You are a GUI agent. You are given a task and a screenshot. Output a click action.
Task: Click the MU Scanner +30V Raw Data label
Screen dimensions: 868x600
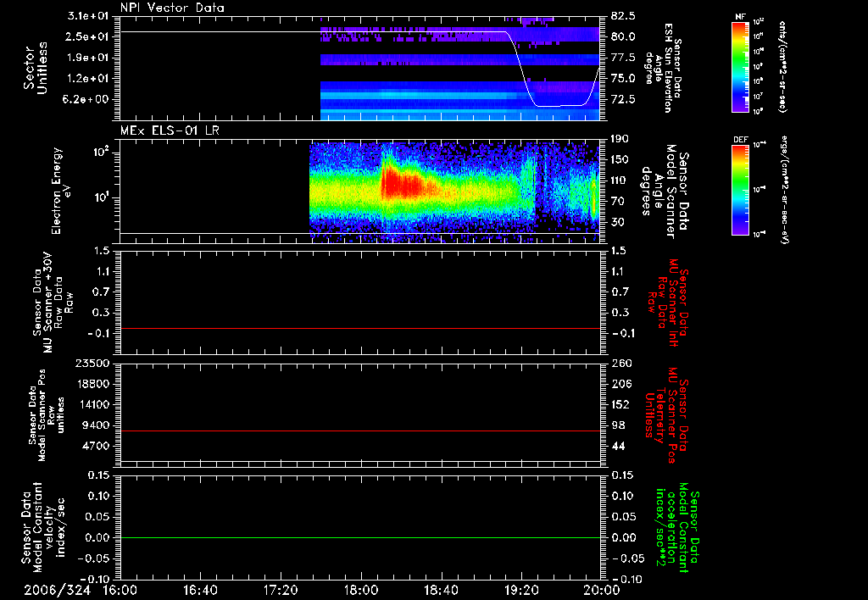point(53,303)
